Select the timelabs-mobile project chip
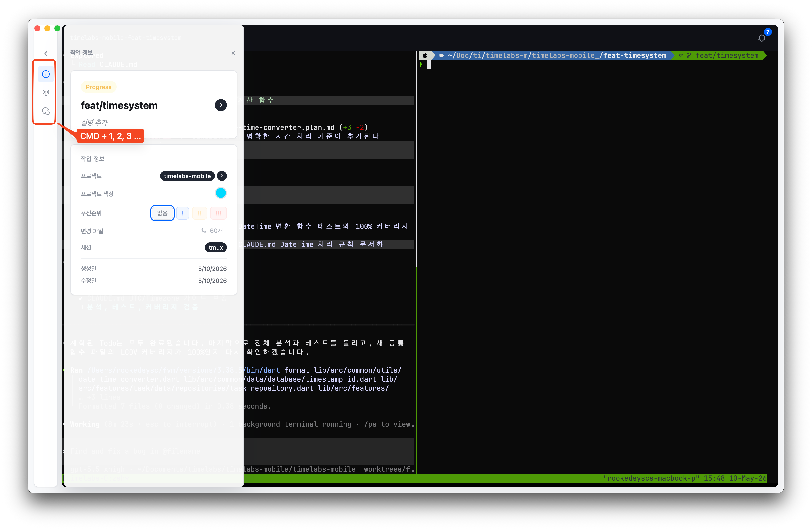812x530 pixels. pyautogui.click(x=187, y=176)
